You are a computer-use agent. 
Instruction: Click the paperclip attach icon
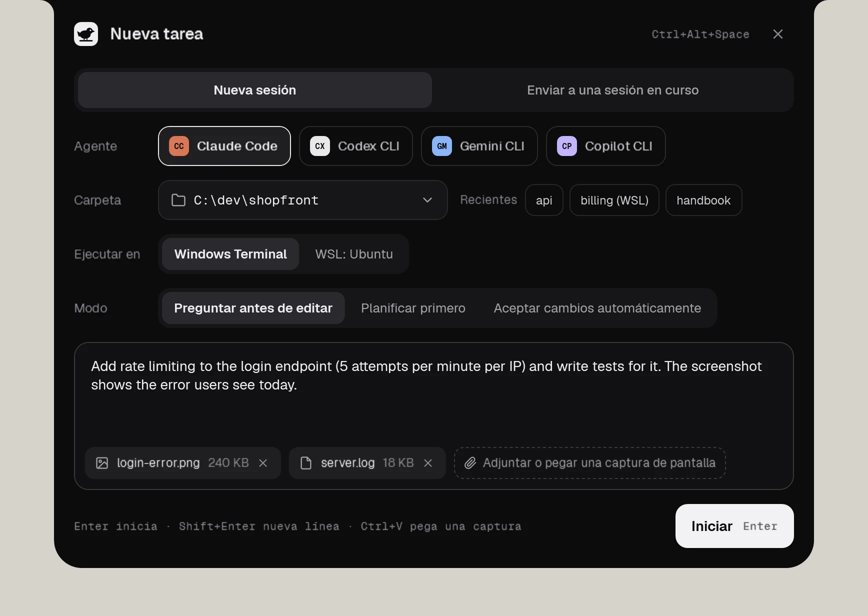470,463
